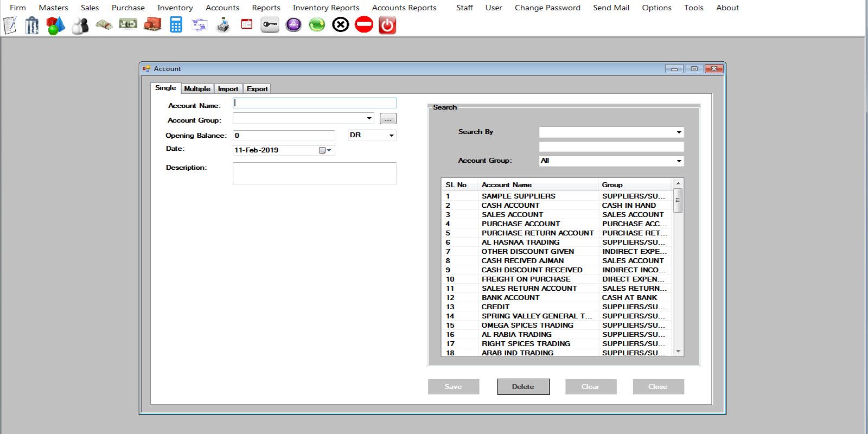Viewport: 868px width, 434px height.
Task: Click the cash bundle toolbar icon
Action: pos(104,24)
